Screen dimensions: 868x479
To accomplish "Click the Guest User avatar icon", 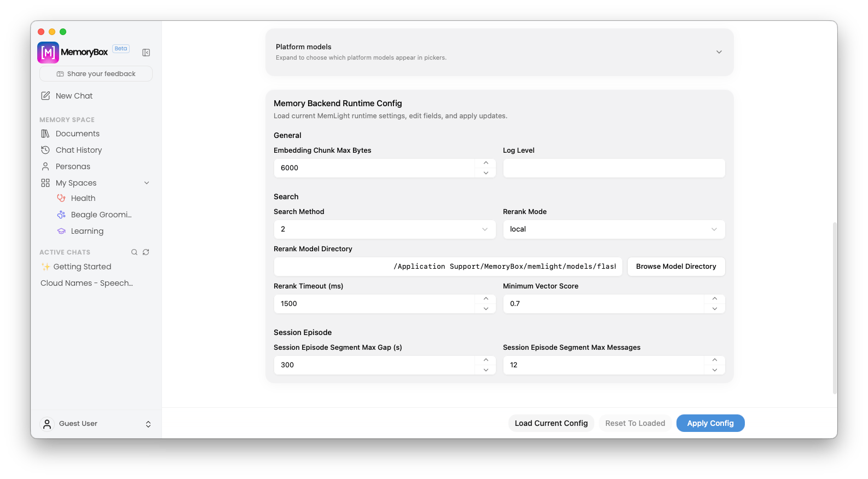I will 47,424.
